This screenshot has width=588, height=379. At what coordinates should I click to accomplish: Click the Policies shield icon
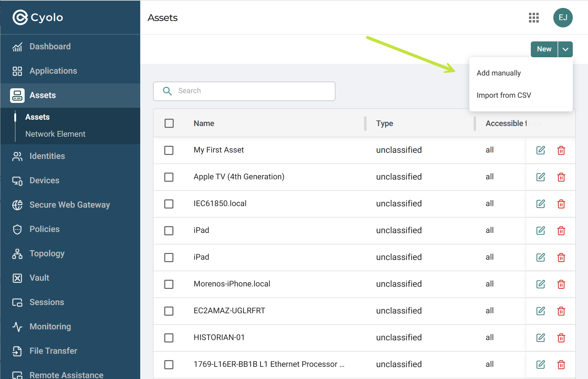click(x=17, y=229)
